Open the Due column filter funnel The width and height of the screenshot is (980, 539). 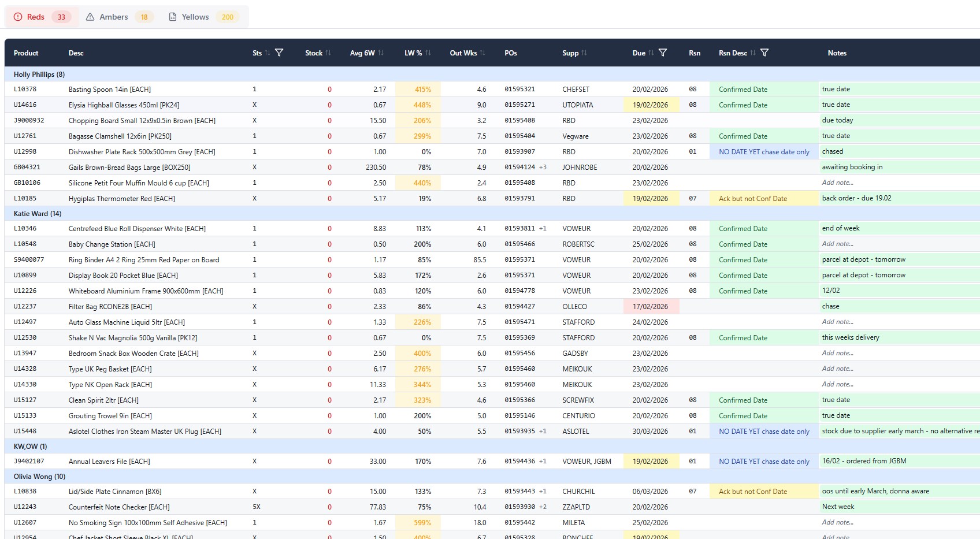pyautogui.click(x=663, y=53)
